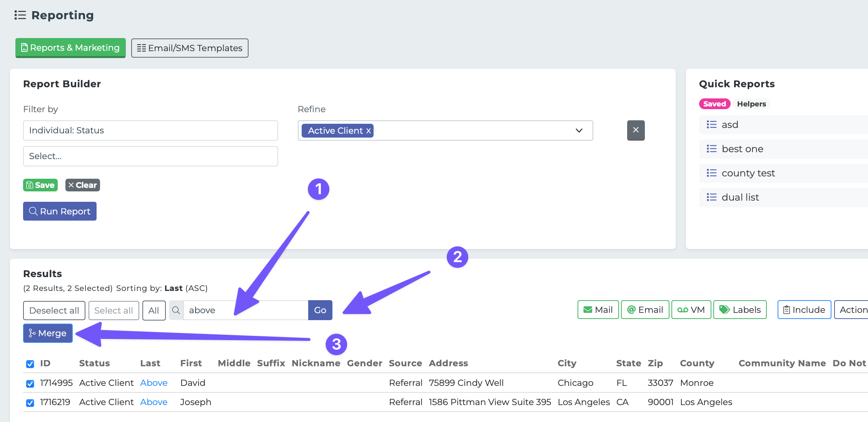Open the 'asd' saved report list icon
The image size is (868, 422).
711,125
